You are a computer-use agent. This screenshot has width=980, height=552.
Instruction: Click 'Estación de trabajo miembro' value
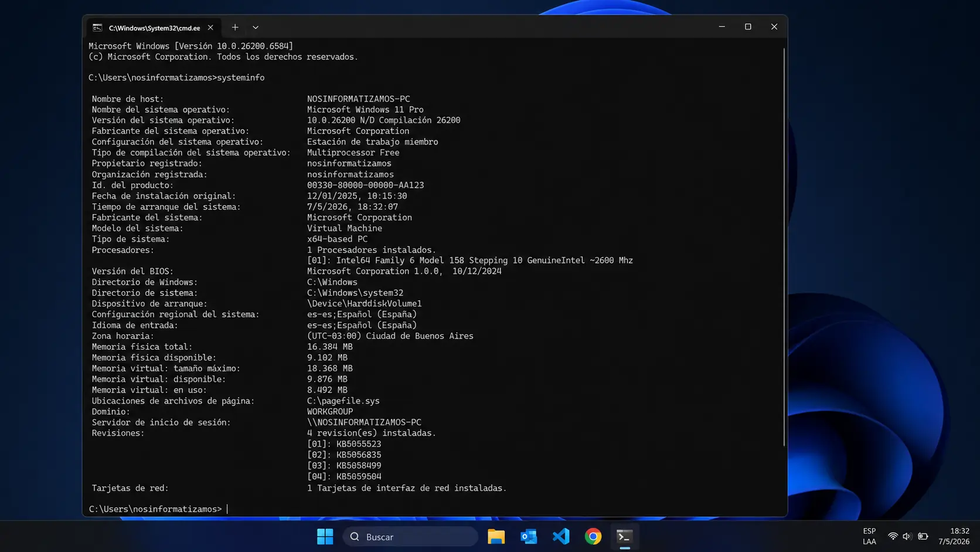[x=373, y=142]
